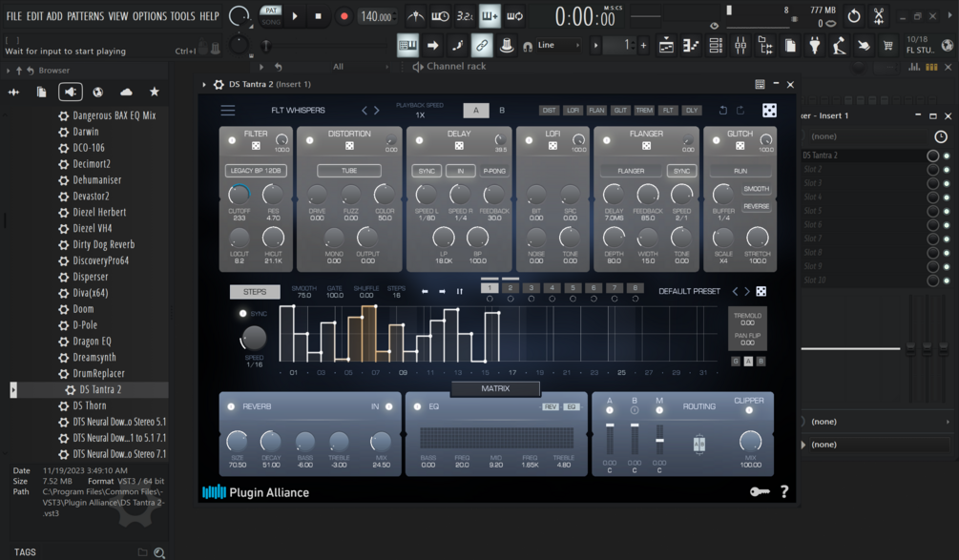Toggle the delay P-PONG button

click(494, 171)
